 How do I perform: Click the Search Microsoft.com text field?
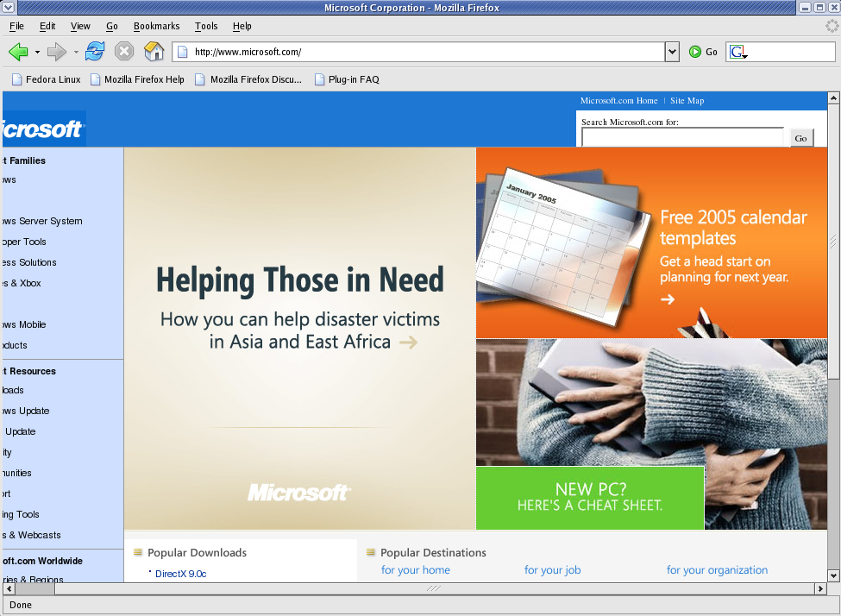(682, 137)
